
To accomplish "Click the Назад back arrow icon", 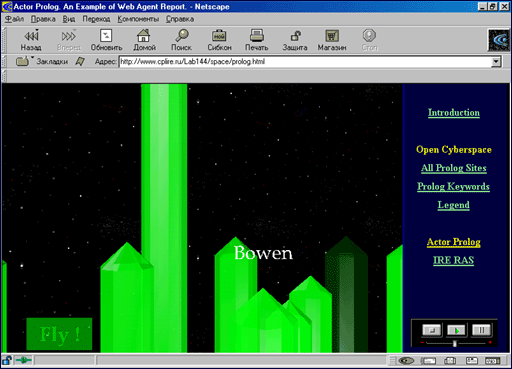I will (x=32, y=35).
